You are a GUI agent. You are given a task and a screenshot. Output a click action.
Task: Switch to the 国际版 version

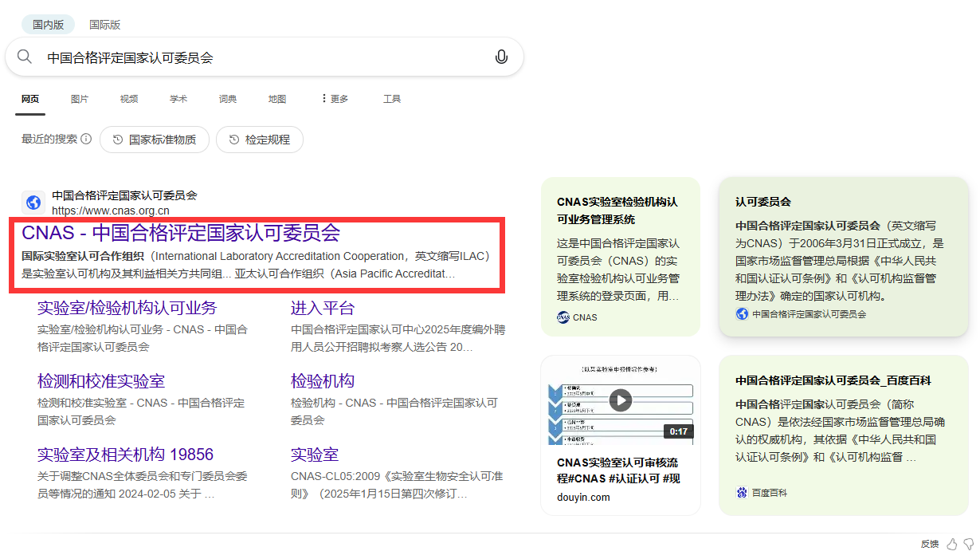[x=104, y=24]
